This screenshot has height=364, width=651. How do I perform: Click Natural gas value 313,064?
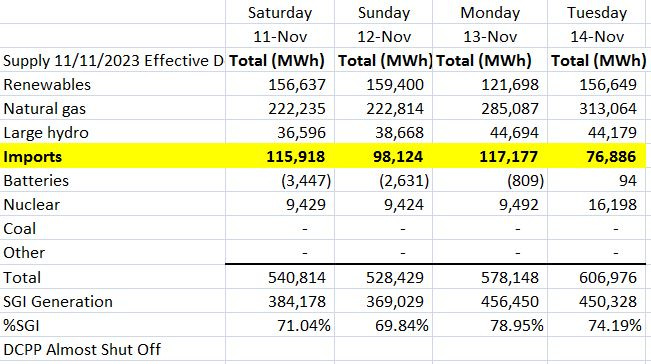[608, 108]
